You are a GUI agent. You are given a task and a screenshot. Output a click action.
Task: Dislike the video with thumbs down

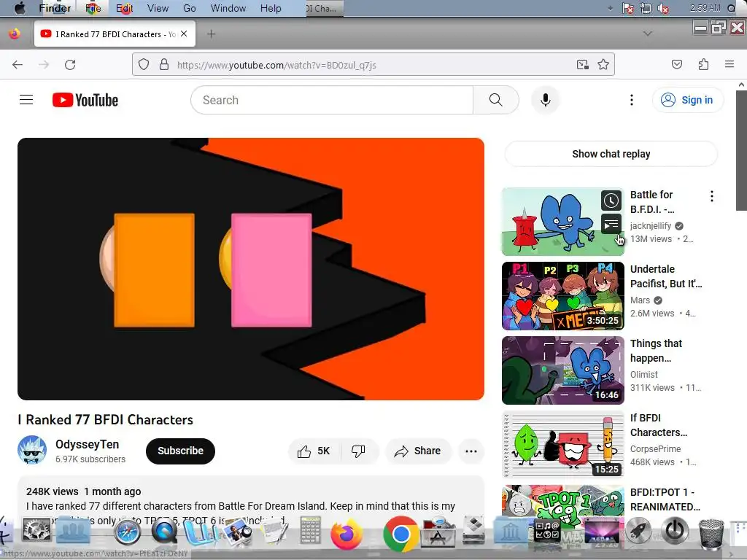point(358,451)
